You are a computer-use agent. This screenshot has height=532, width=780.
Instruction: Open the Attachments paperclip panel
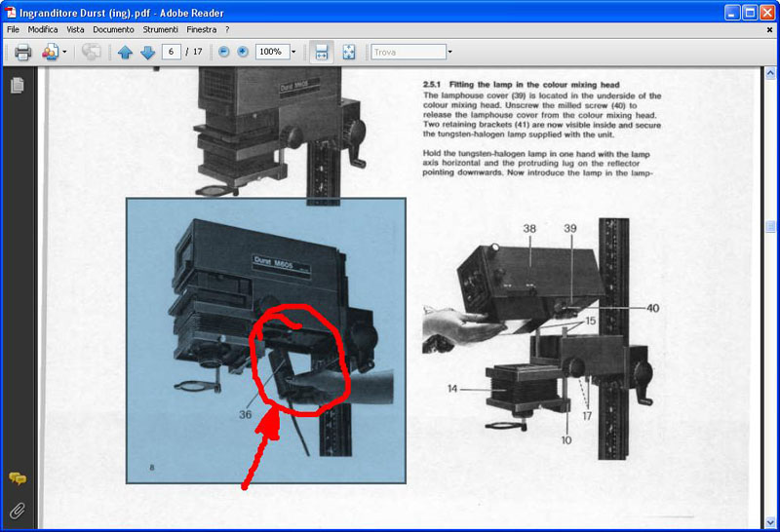17,510
